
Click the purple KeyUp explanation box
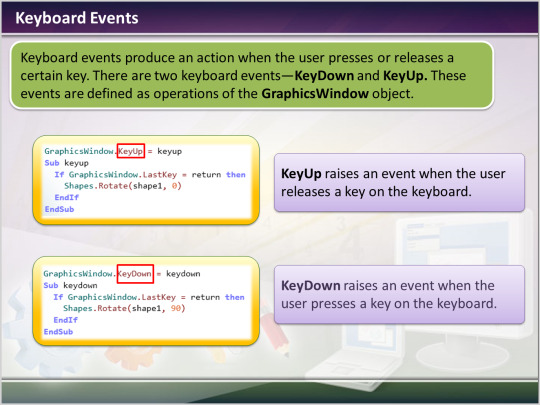[x=399, y=183]
